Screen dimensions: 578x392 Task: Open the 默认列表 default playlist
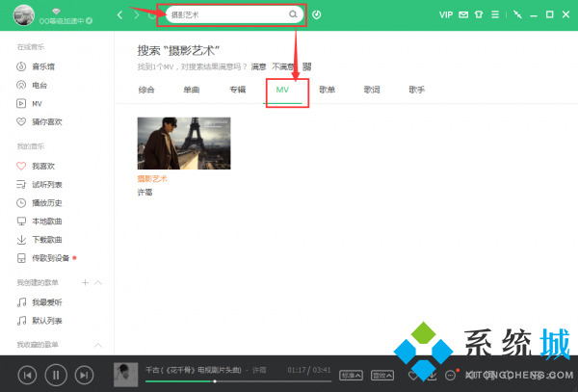pos(39,321)
